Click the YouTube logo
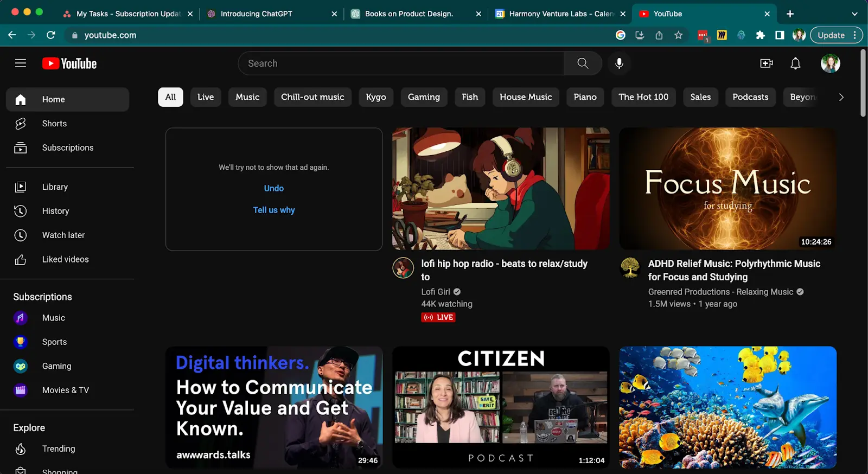Screen dimensions: 868x474 click(69, 63)
